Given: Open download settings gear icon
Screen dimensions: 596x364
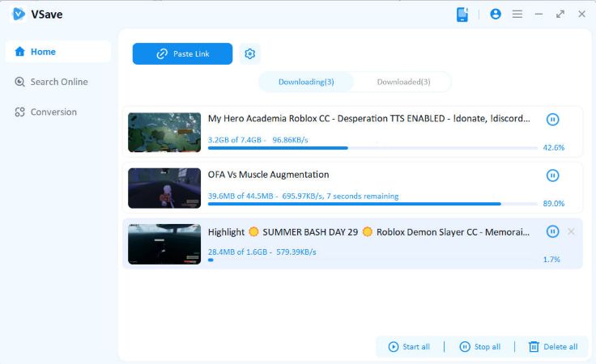Looking at the screenshot, I should pyautogui.click(x=249, y=54).
